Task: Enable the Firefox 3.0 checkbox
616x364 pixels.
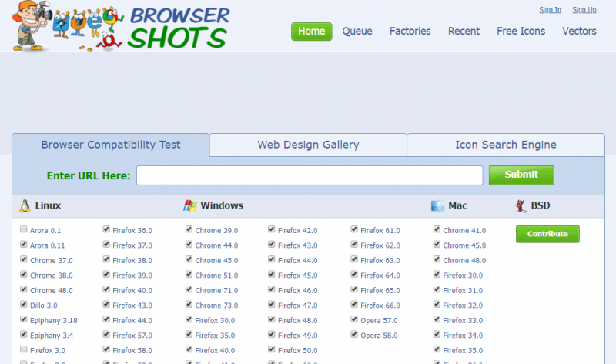Action: [24, 349]
